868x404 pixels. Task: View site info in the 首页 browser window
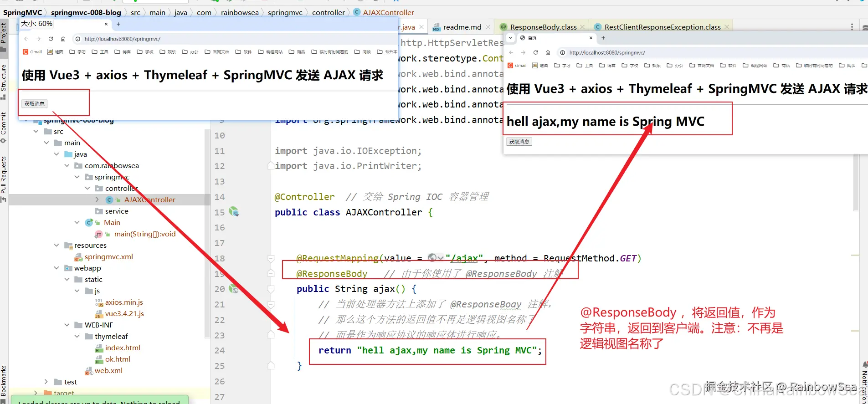tap(563, 52)
